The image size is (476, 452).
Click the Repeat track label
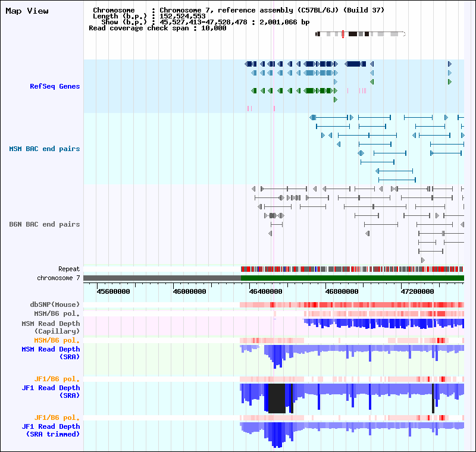click(x=69, y=269)
